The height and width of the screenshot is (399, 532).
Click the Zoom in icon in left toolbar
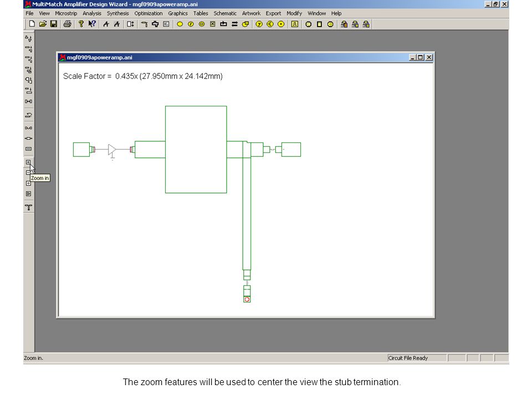28,162
